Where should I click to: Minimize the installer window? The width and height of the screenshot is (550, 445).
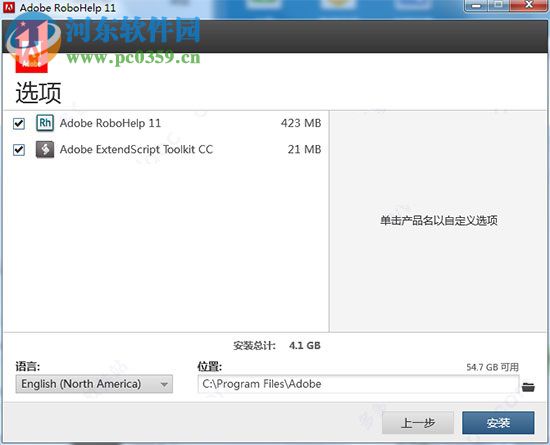coord(476,5)
